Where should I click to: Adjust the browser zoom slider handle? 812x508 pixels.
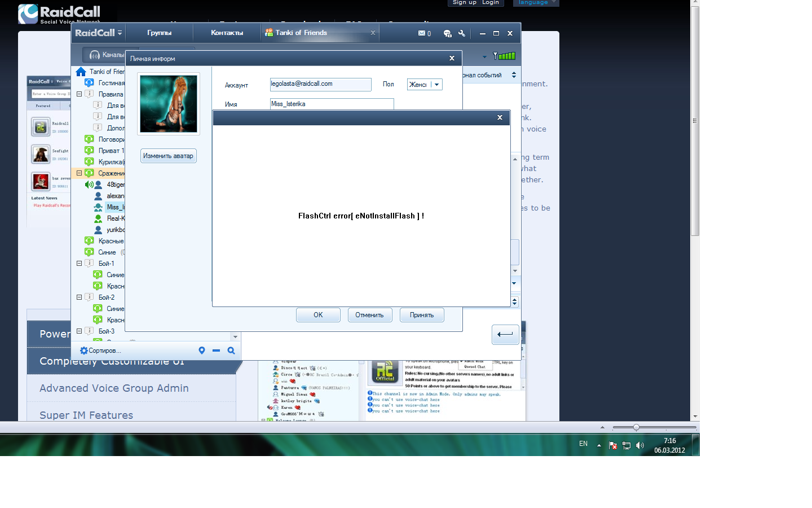[636, 427]
